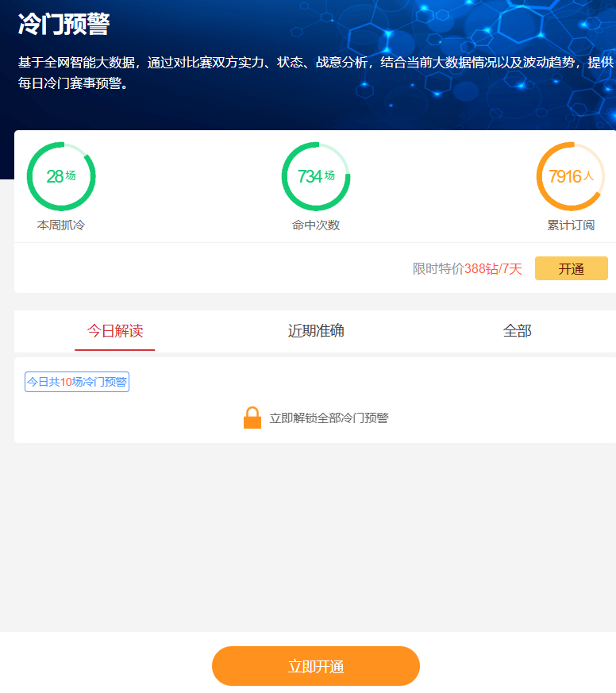This screenshot has height=693, width=616.
Task: Click the description paragraph under the title
Action: pos(315,72)
